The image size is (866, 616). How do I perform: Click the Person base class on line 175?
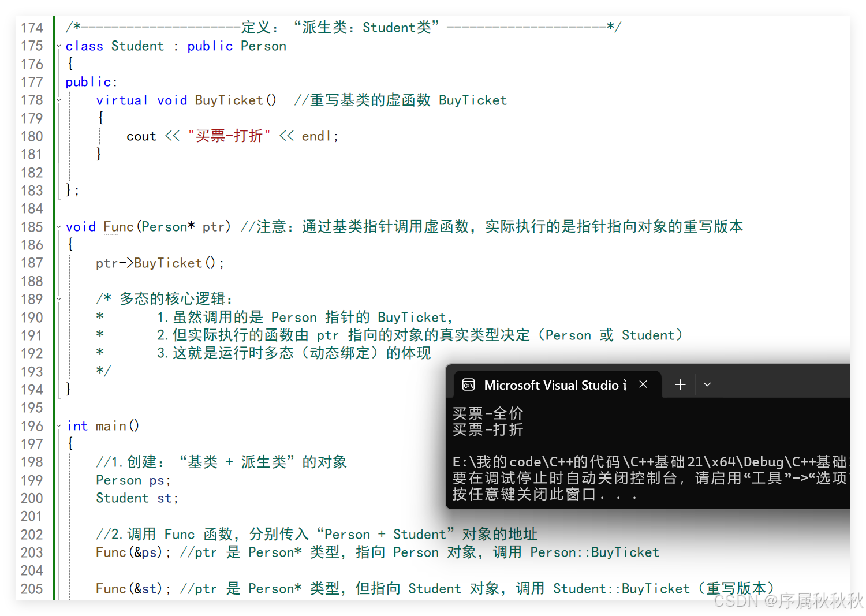pyautogui.click(x=263, y=46)
